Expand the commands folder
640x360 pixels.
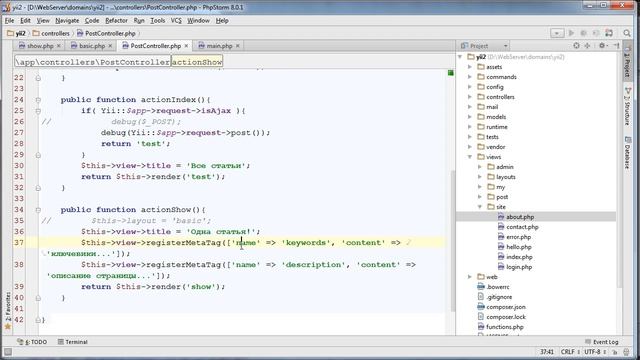(x=470, y=77)
